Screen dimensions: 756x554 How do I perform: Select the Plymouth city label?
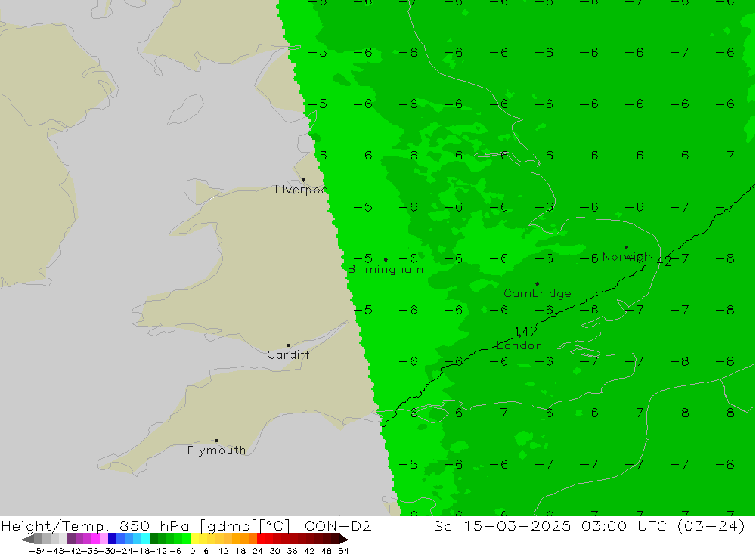(x=216, y=450)
